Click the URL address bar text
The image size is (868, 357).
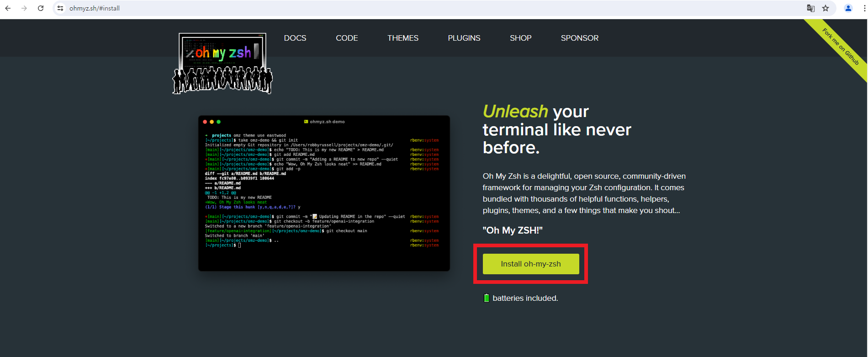click(x=95, y=8)
